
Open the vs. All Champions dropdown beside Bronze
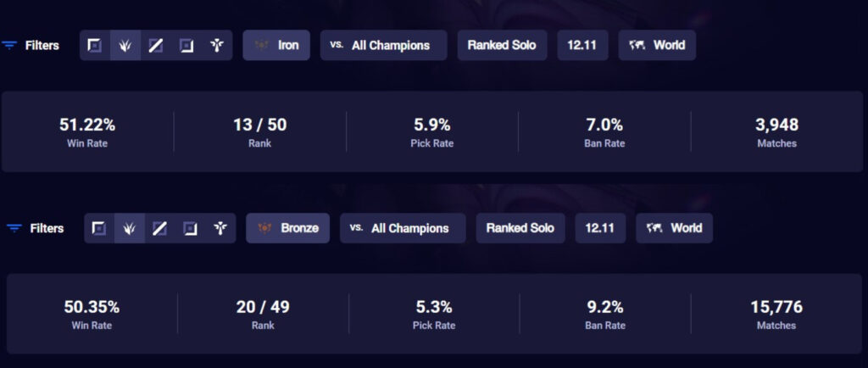[x=403, y=228]
